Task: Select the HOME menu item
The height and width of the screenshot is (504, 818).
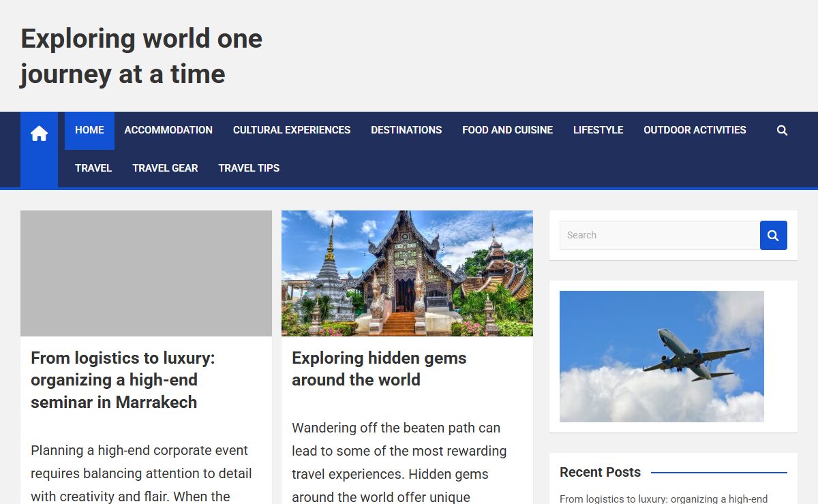Action: click(89, 130)
